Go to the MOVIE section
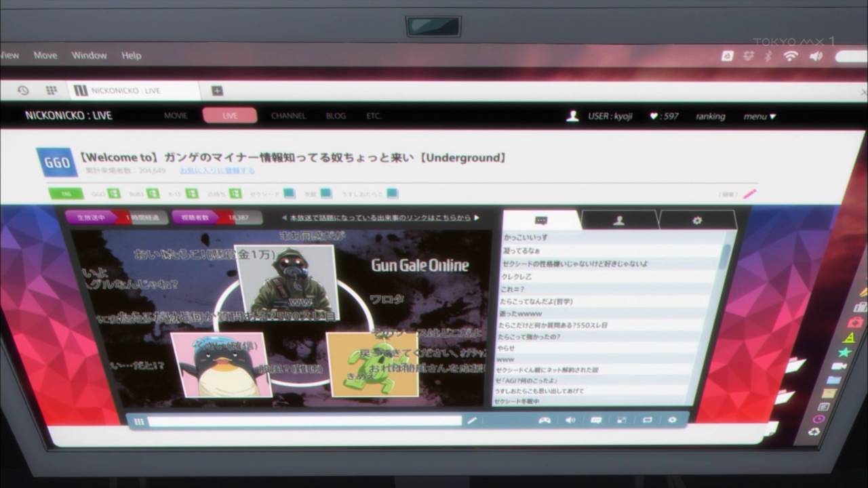 [176, 116]
